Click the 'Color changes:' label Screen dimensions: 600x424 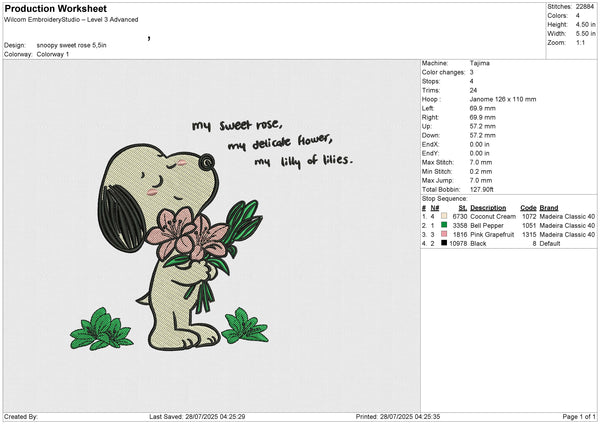[443, 72]
